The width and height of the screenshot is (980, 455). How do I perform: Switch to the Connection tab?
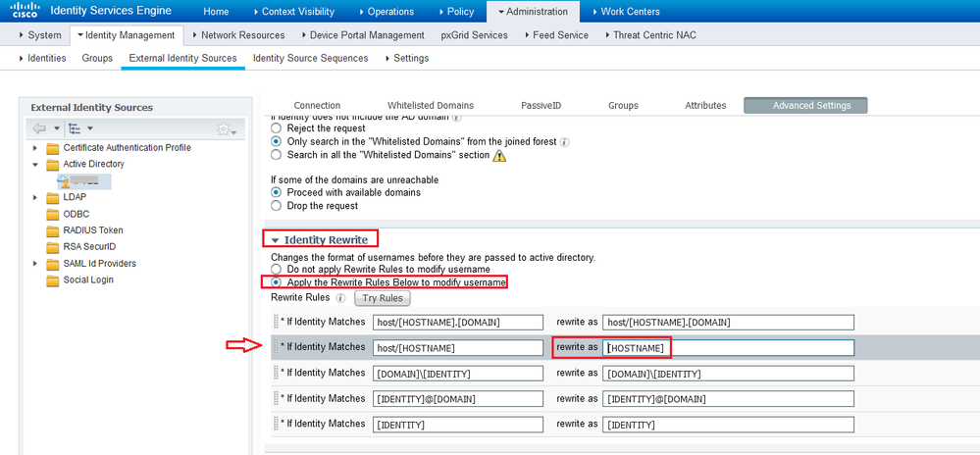317,106
